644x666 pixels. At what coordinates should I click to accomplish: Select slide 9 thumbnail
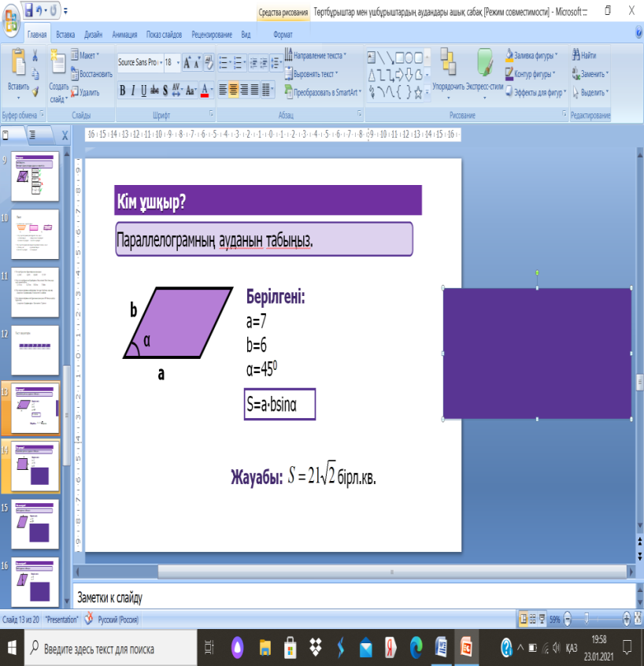coord(35,176)
